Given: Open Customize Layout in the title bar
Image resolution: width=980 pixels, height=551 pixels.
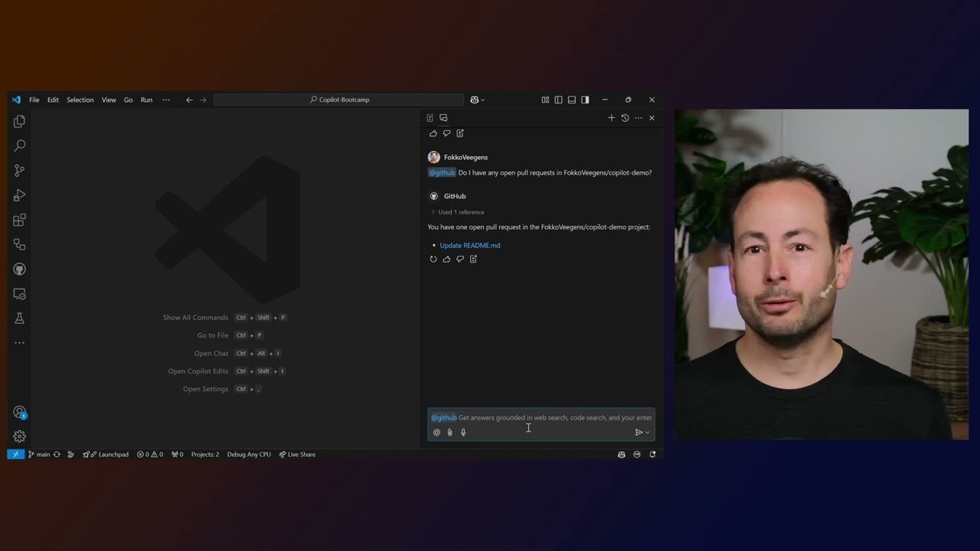Looking at the screenshot, I should [545, 99].
